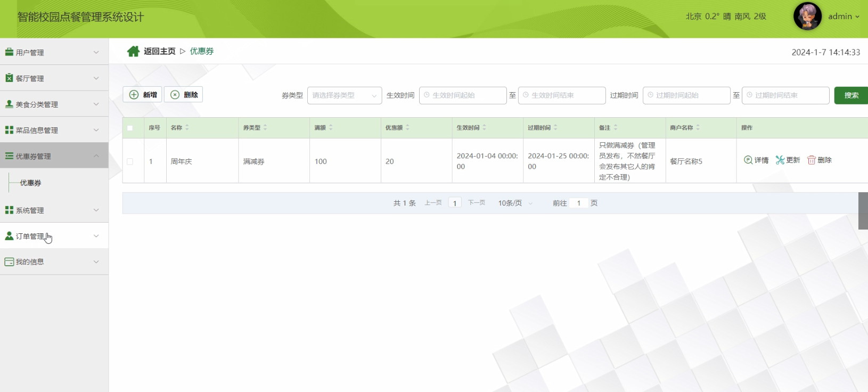Click the 更新 scissors icon for 周年庆

[x=780, y=160]
